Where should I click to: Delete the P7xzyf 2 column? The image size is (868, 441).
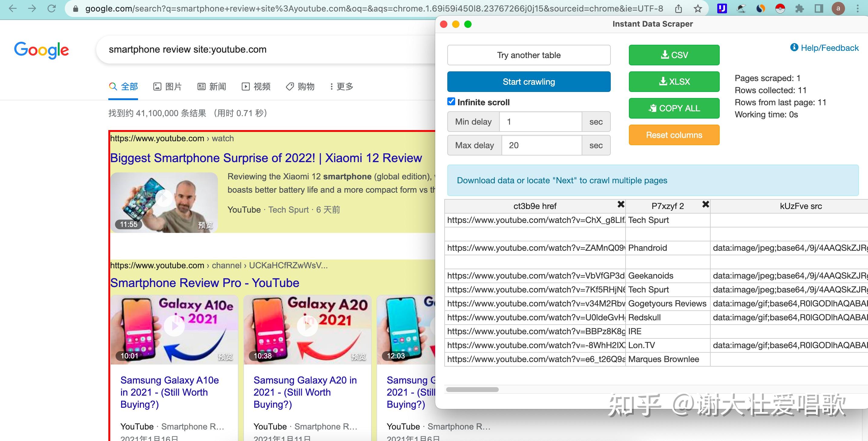click(705, 204)
